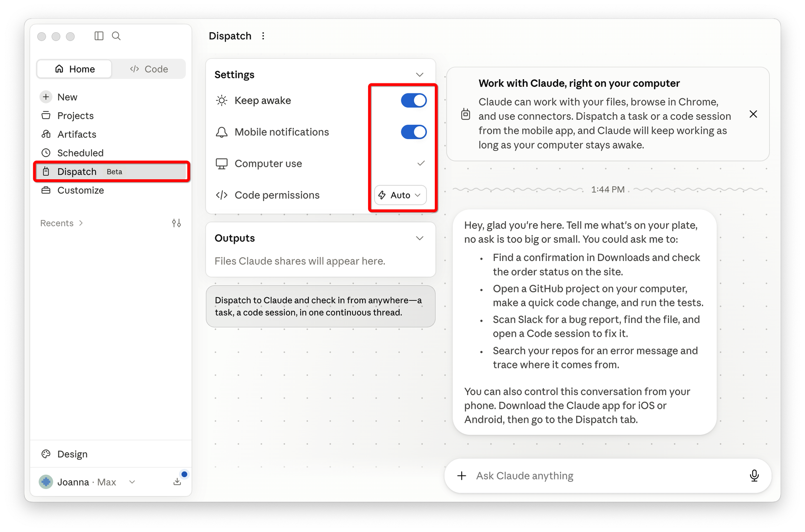The image size is (805, 532).
Task: Collapse the Outputs section
Action: 420,238
